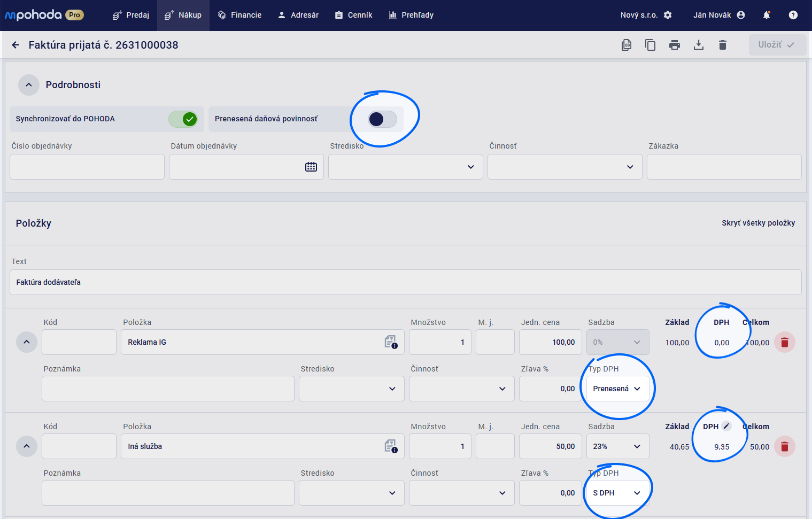Click Množstvo field in Reklama IG row

tap(440, 342)
